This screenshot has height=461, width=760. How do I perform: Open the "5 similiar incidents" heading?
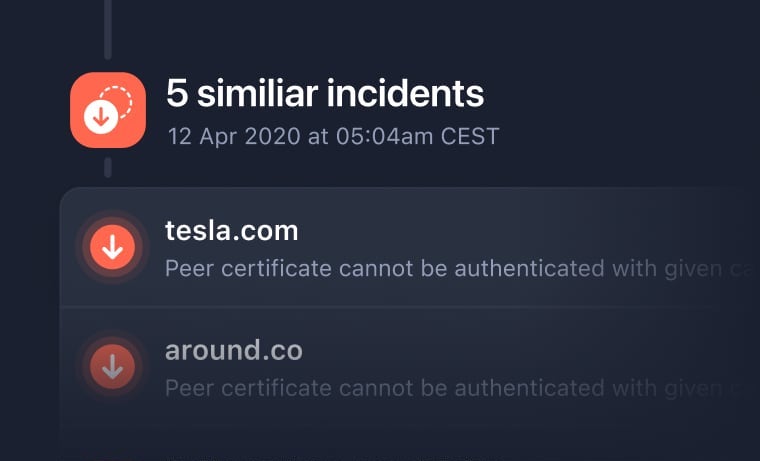pyautogui.click(x=324, y=94)
